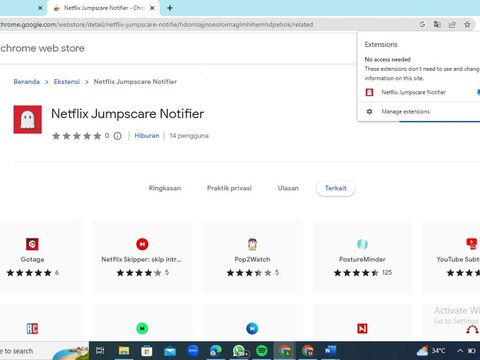Click the share page icon
This screenshot has height=360, width=480.
point(452,24)
